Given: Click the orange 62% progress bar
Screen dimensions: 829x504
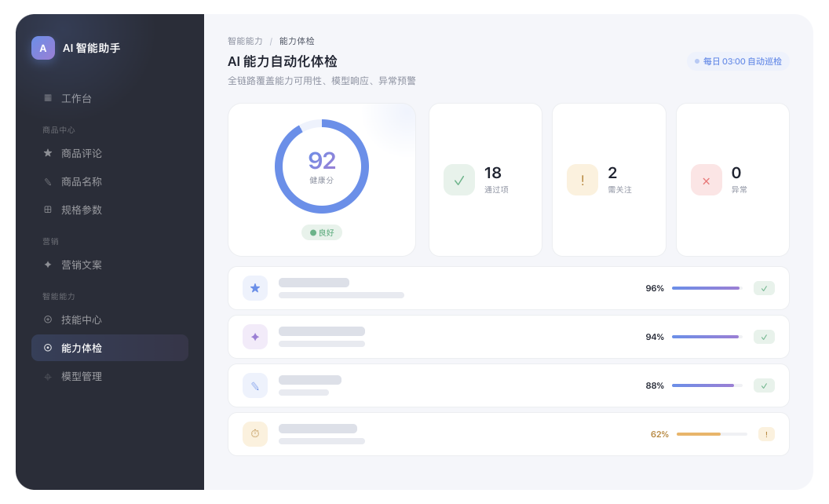Looking at the screenshot, I should coord(711,434).
